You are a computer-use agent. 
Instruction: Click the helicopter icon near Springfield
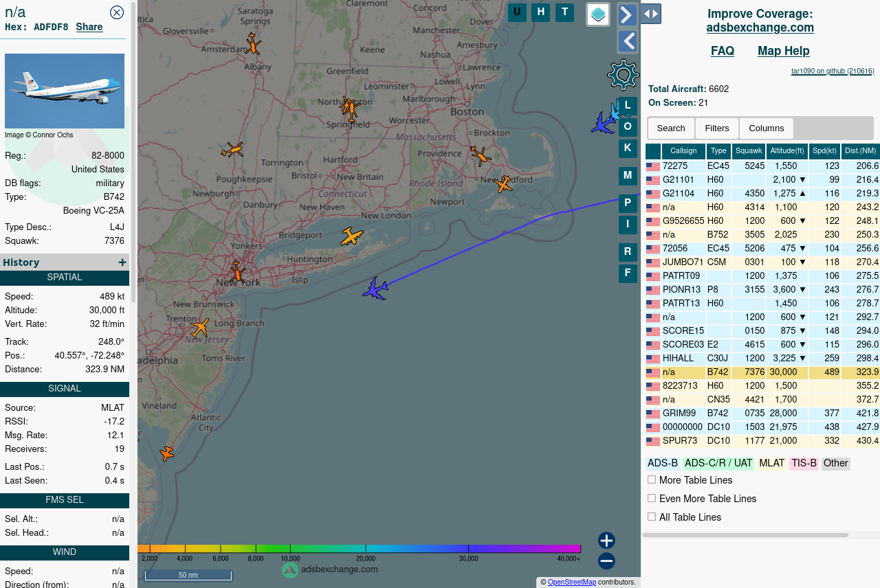350,108
